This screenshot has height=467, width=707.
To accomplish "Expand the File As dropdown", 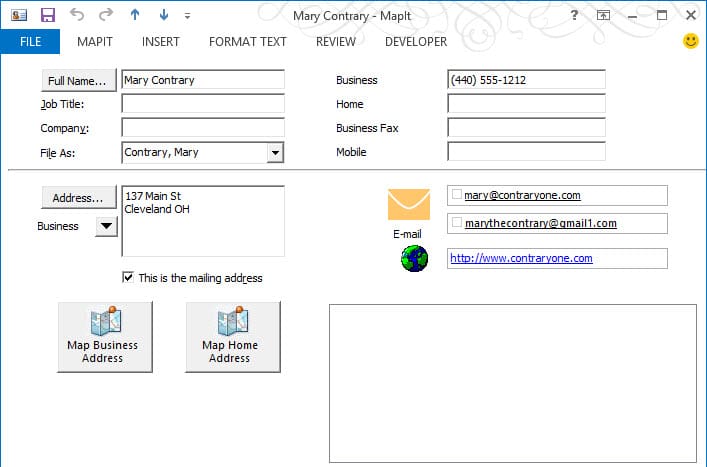I will click(275, 153).
